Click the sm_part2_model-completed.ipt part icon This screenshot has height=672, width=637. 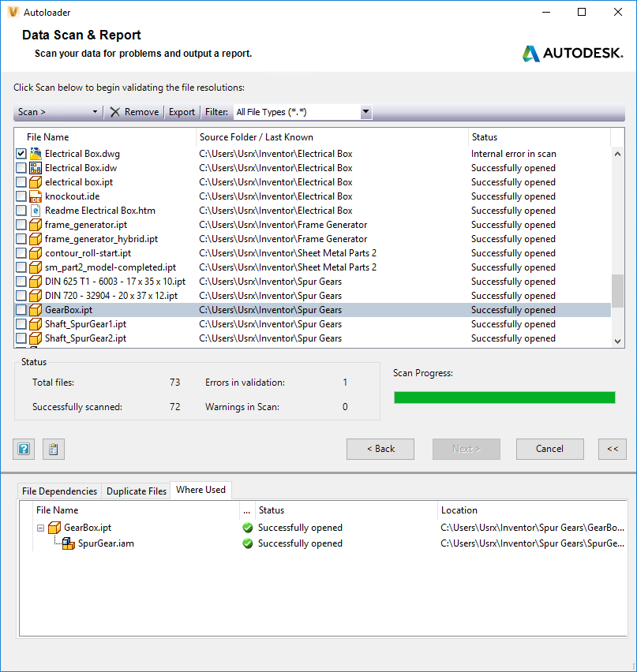pos(36,267)
